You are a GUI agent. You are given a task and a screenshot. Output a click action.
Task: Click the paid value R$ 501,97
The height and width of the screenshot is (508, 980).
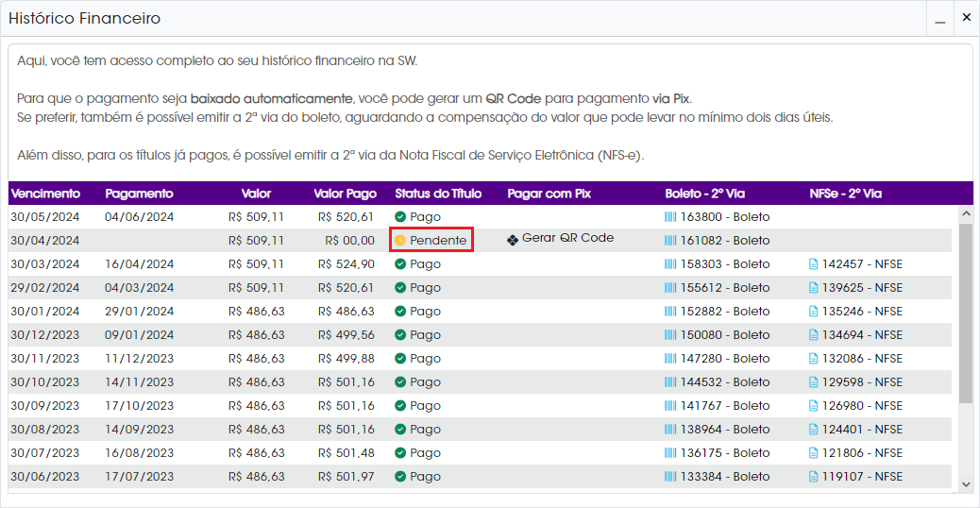tap(346, 477)
